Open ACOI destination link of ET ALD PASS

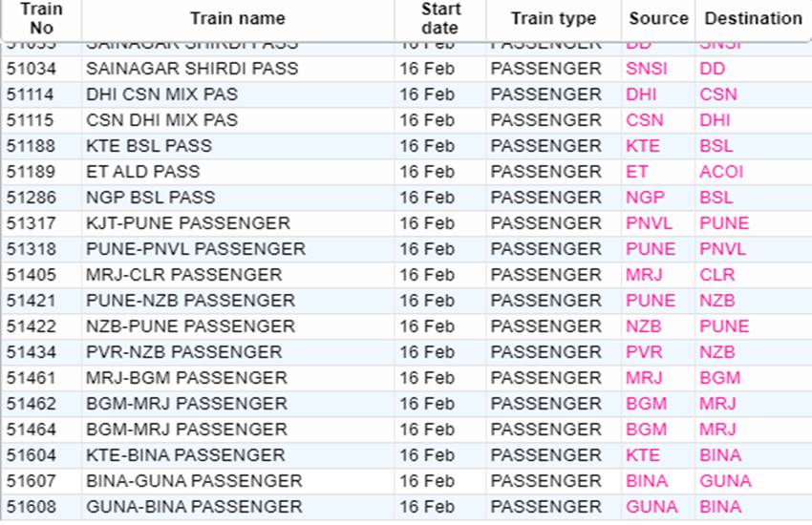tap(721, 172)
